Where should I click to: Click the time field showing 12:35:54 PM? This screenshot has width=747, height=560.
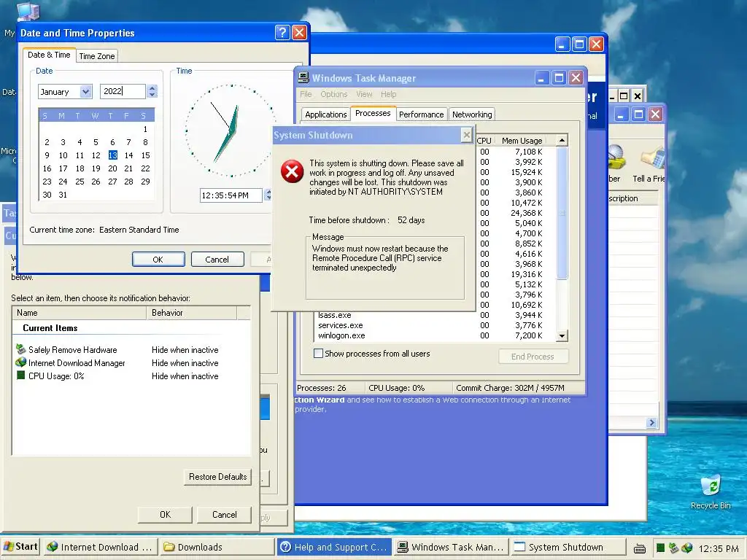pos(231,195)
